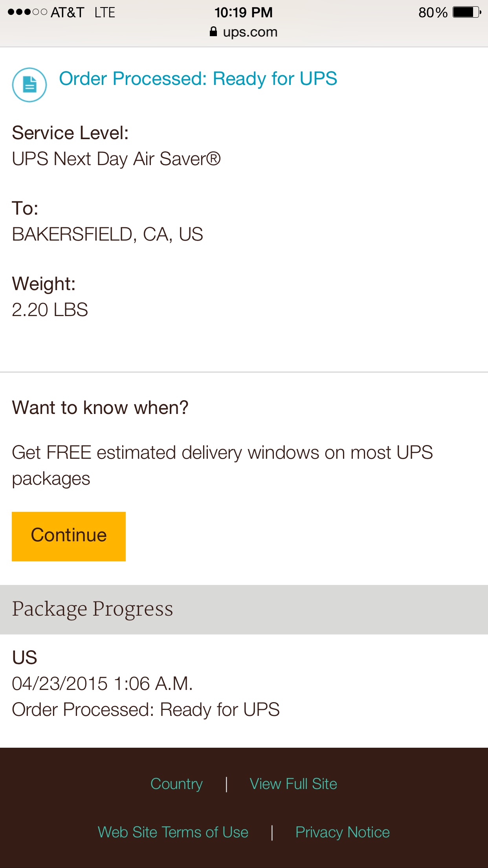Click the Continue button

pyautogui.click(x=69, y=536)
